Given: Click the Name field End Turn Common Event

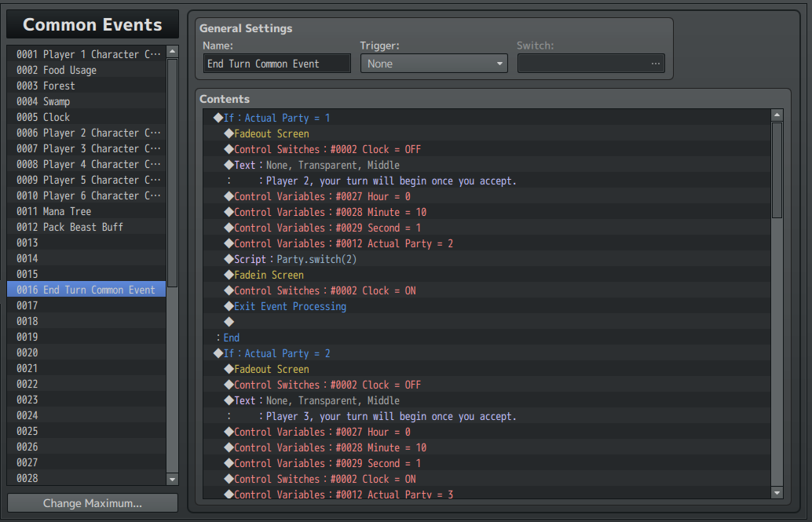Looking at the screenshot, I should pyautogui.click(x=277, y=64).
